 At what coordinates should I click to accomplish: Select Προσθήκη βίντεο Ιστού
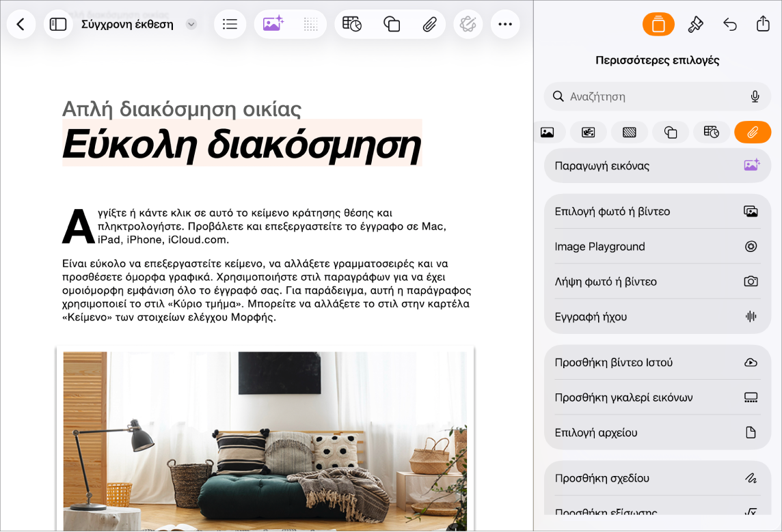coord(658,362)
